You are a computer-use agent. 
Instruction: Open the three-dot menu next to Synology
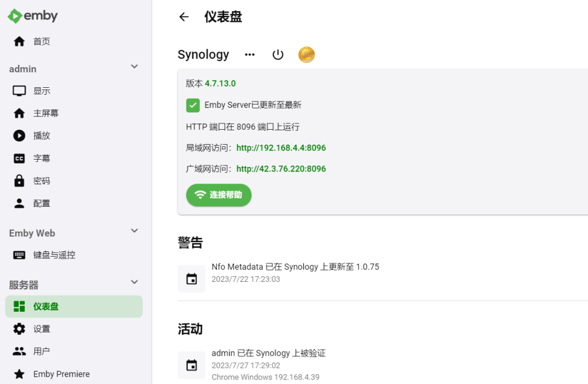click(250, 55)
